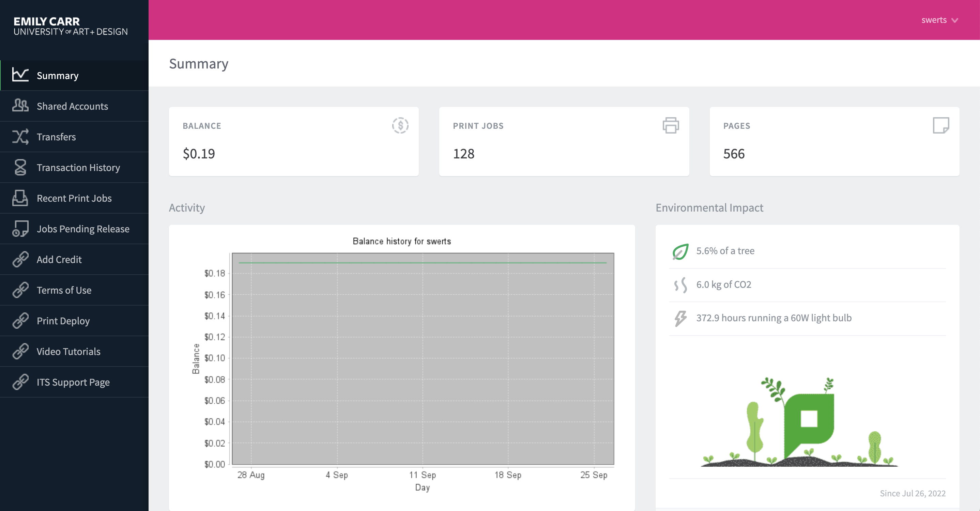Open ITS Support Page link
The height and width of the screenshot is (511, 980).
(x=73, y=382)
